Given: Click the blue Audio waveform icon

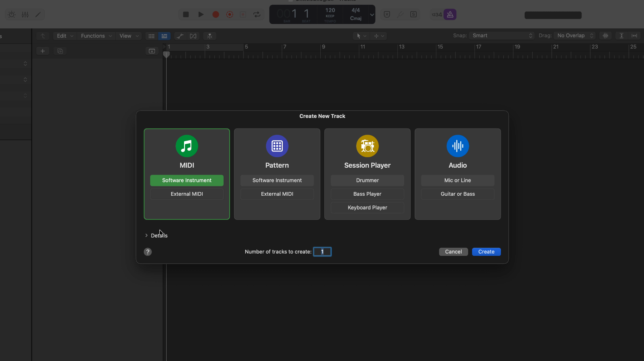Looking at the screenshot, I should click(458, 146).
